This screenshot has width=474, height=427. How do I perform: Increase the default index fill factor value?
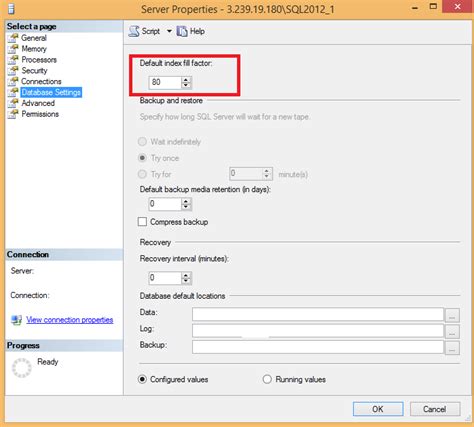(186, 80)
